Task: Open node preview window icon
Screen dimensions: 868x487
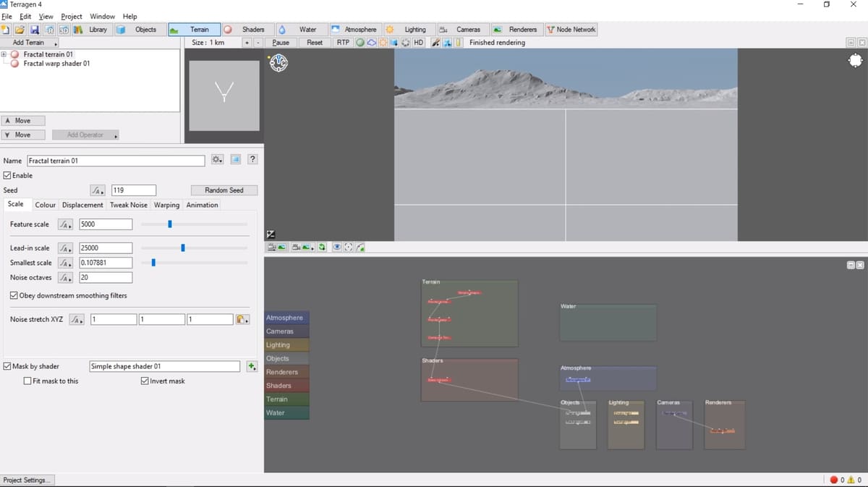Action: coord(236,159)
